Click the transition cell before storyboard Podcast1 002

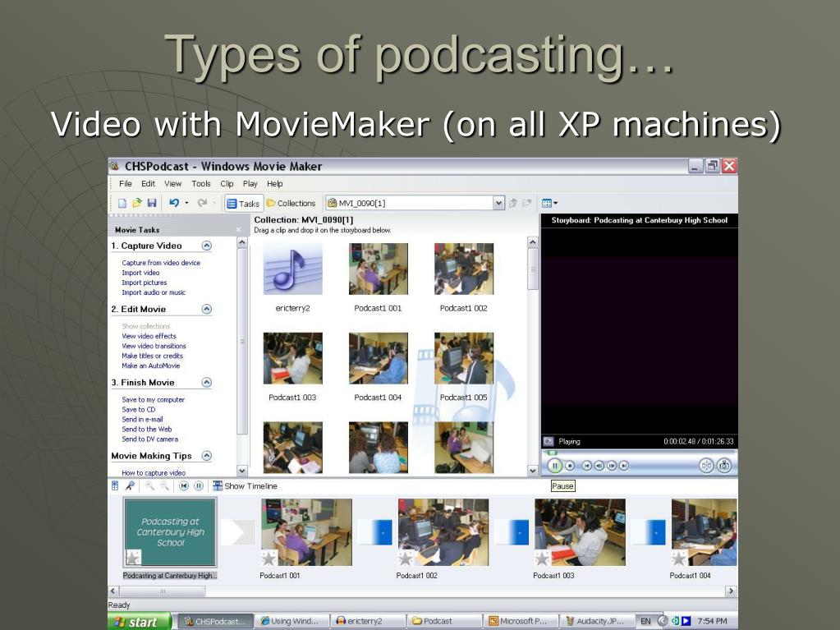pos(375,532)
